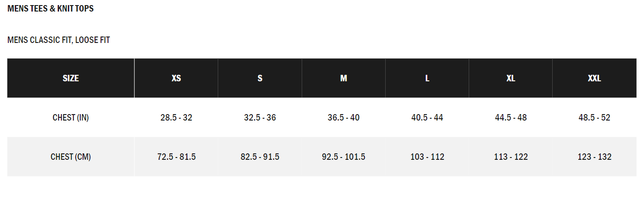Click the CHEST (CM) row label

(71, 157)
